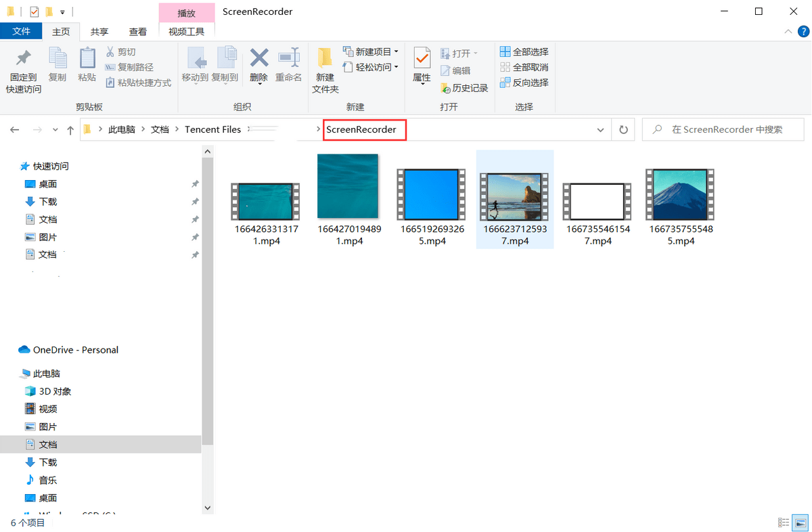
Task: Go back with the left arrow button
Action: [15, 129]
